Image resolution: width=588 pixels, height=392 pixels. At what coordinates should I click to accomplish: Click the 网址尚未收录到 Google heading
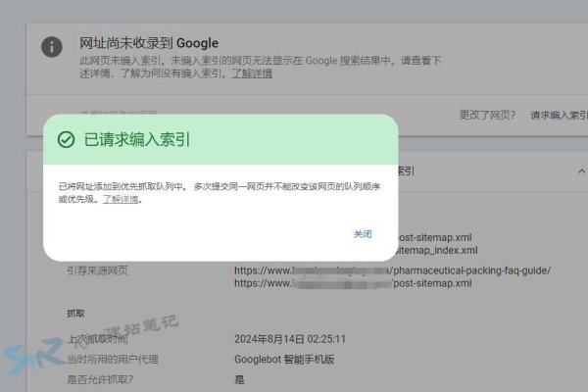point(149,43)
